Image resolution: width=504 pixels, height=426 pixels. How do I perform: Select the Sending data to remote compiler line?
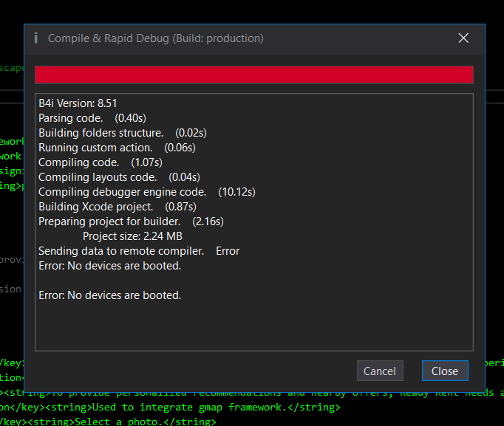click(x=139, y=251)
